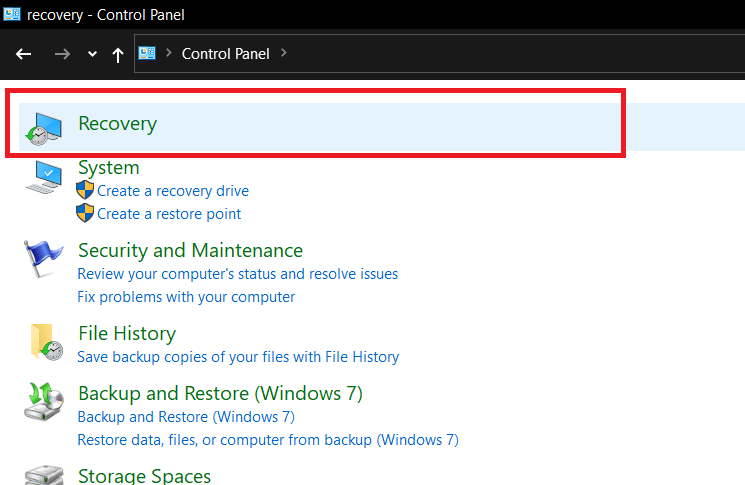Screen dimensions: 745x485
Task: Open the Recovery icon with clock
Action: click(x=44, y=129)
